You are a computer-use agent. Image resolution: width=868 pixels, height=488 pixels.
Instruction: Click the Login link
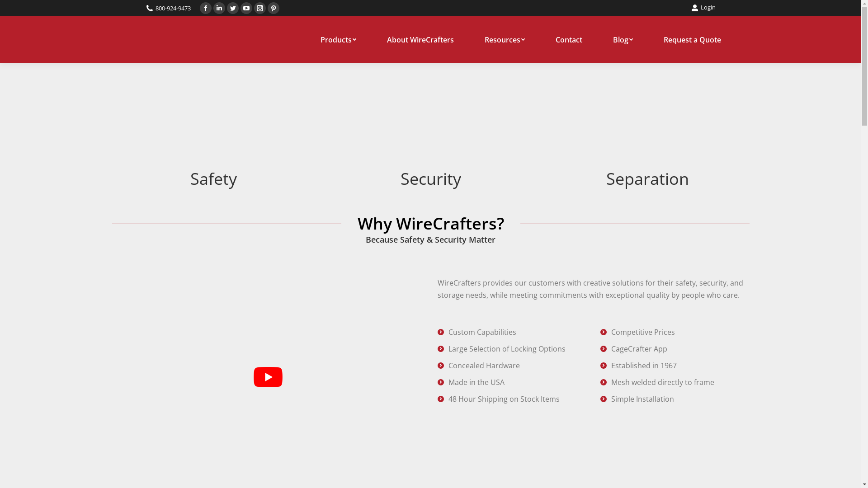703,8
